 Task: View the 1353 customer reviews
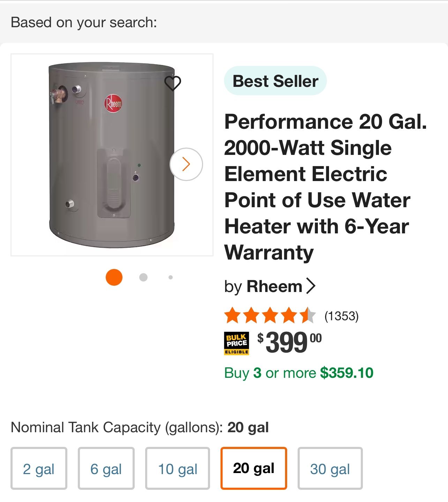(341, 316)
